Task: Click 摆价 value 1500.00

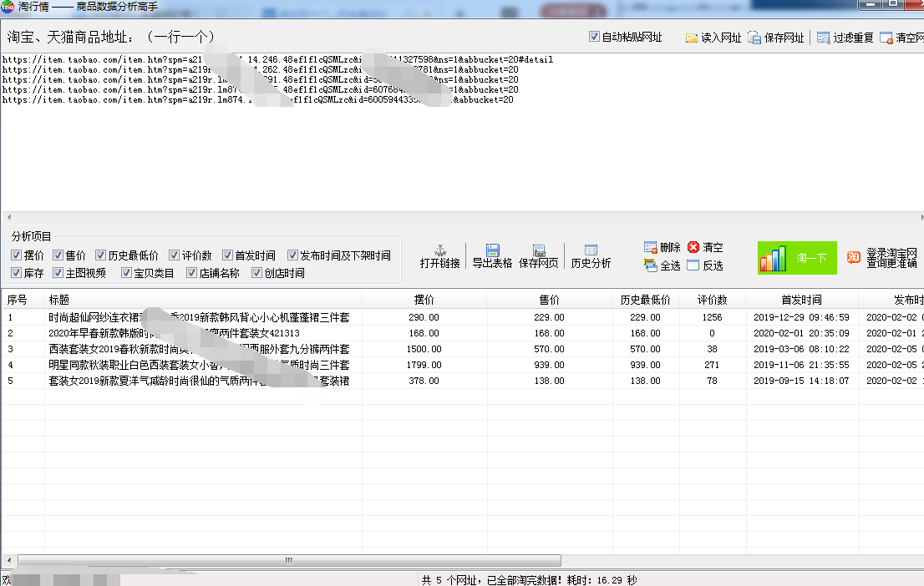Action: pos(424,349)
